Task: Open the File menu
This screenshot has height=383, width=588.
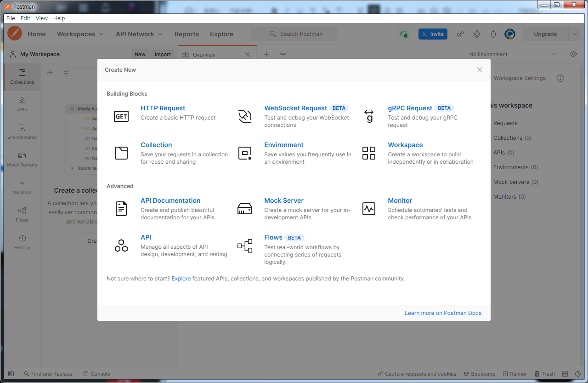Action: pos(11,18)
